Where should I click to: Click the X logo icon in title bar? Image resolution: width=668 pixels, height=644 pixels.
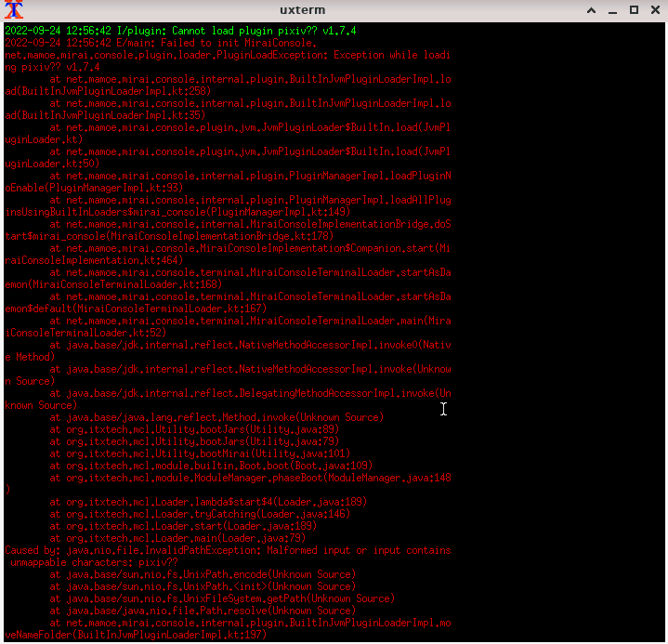tap(13, 9)
